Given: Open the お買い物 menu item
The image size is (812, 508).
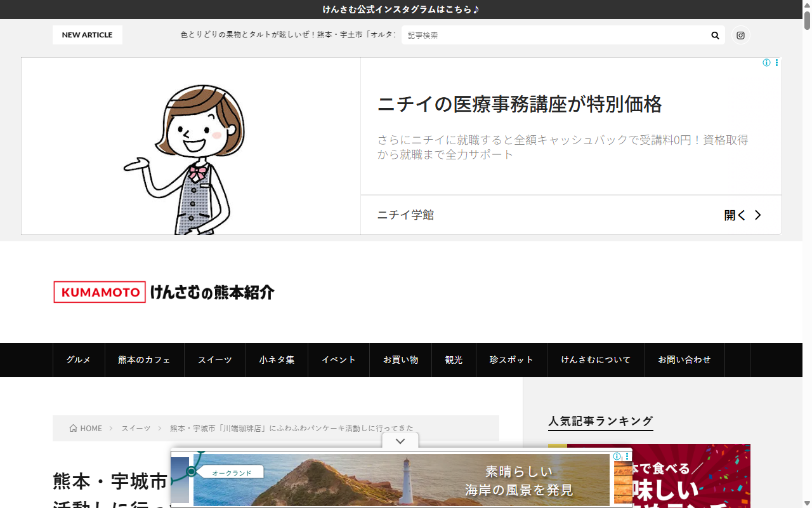Looking at the screenshot, I should coord(400,360).
